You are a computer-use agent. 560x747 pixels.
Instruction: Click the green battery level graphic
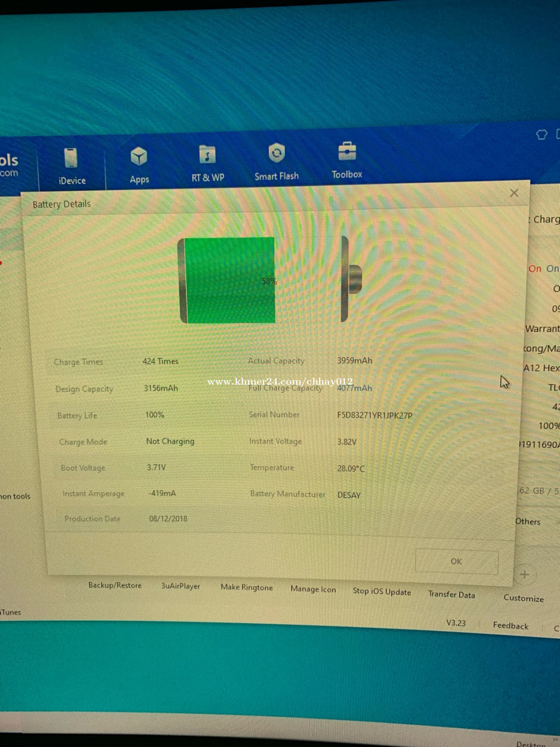[229, 281]
